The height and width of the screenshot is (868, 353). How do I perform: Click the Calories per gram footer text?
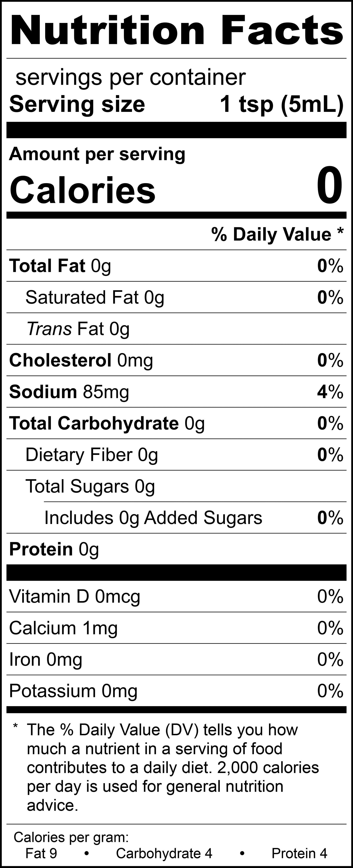pos(71,837)
